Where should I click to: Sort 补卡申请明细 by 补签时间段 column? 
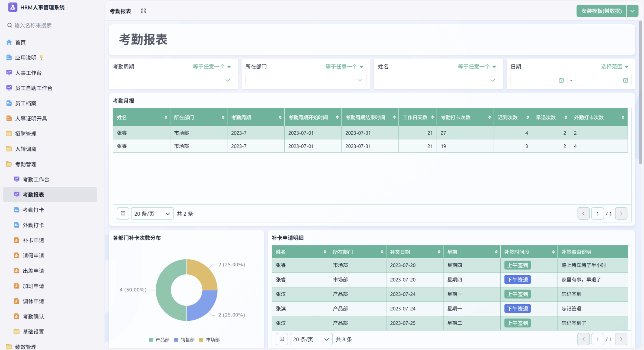[553, 252]
